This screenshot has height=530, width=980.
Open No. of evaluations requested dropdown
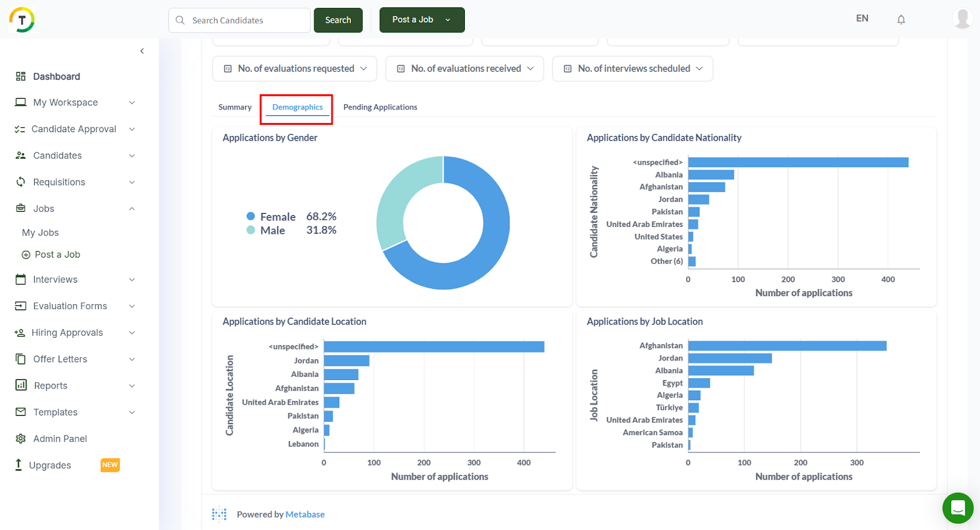click(x=295, y=69)
